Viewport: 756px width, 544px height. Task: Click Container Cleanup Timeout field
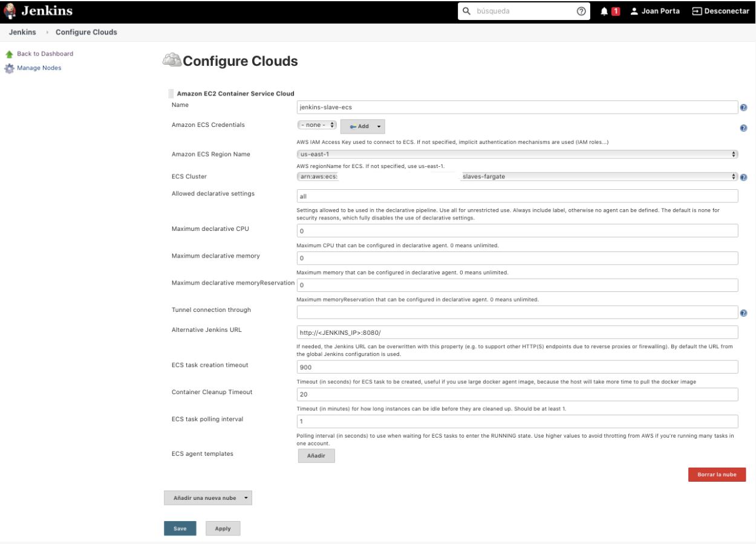pos(518,394)
